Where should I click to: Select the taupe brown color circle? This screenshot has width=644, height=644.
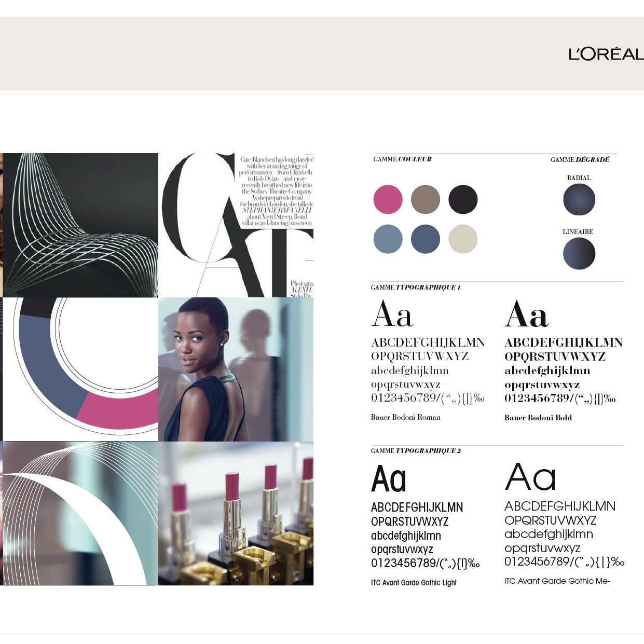426,199
